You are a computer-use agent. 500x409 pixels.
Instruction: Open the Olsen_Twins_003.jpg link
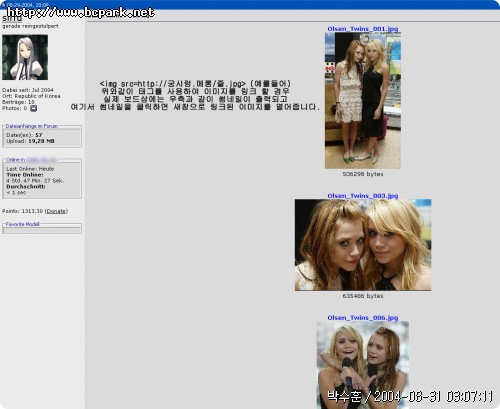(x=363, y=196)
